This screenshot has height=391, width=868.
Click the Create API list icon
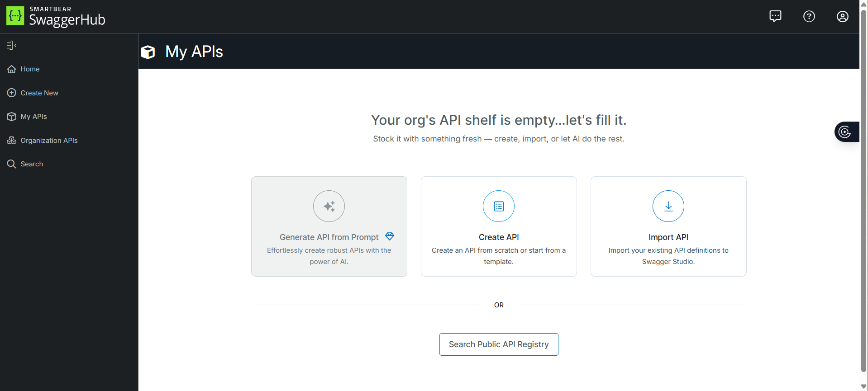(499, 206)
